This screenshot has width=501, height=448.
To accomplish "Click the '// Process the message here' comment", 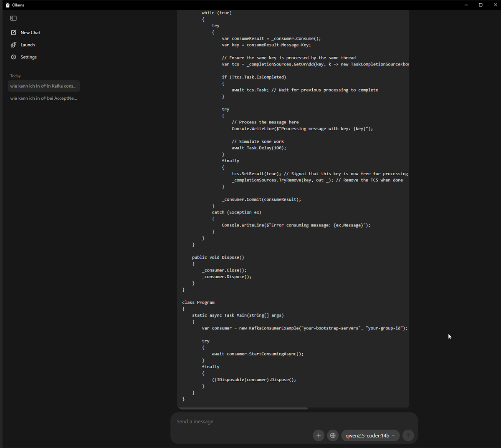I will (x=265, y=122).
